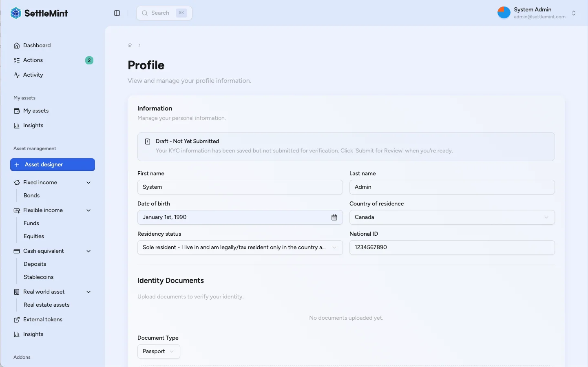This screenshot has height=367, width=588.
Task: Expand the user account switcher chevron
Action: pos(573,13)
